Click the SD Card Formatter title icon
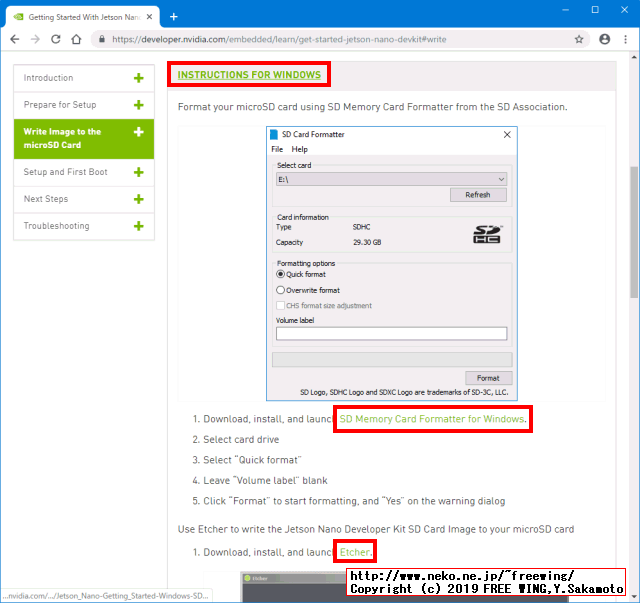This screenshot has height=603, width=640. [x=274, y=135]
